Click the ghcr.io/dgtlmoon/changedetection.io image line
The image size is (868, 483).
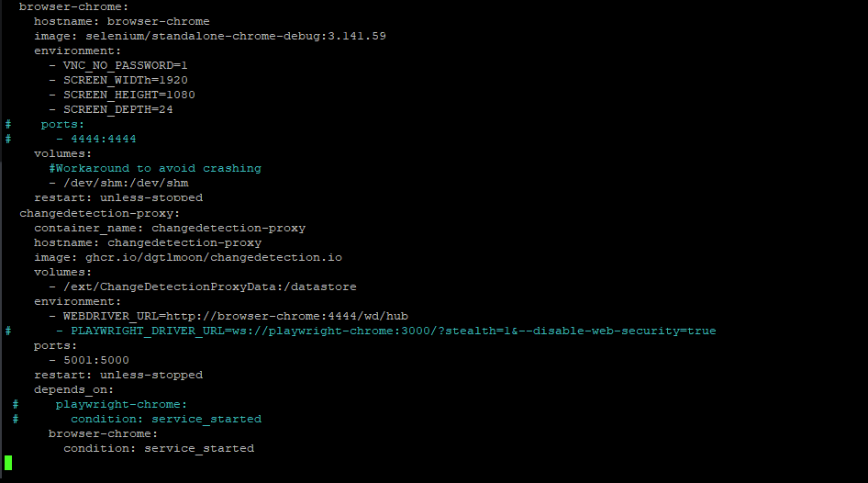tap(188, 257)
